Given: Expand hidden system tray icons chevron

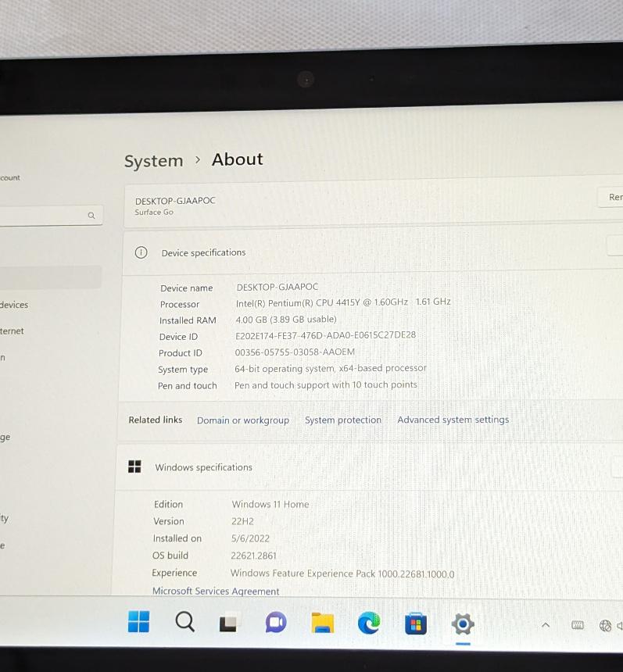Looking at the screenshot, I should pyautogui.click(x=546, y=625).
